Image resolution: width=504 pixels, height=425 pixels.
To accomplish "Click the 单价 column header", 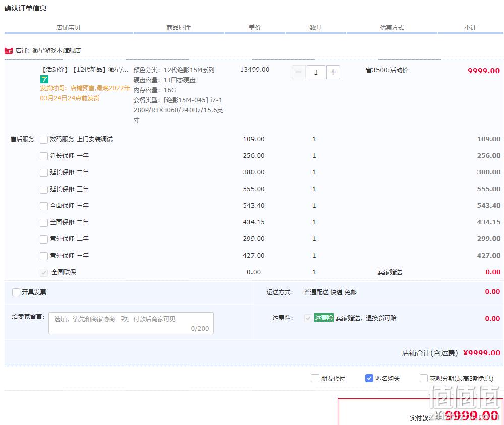I will click(255, 28).
